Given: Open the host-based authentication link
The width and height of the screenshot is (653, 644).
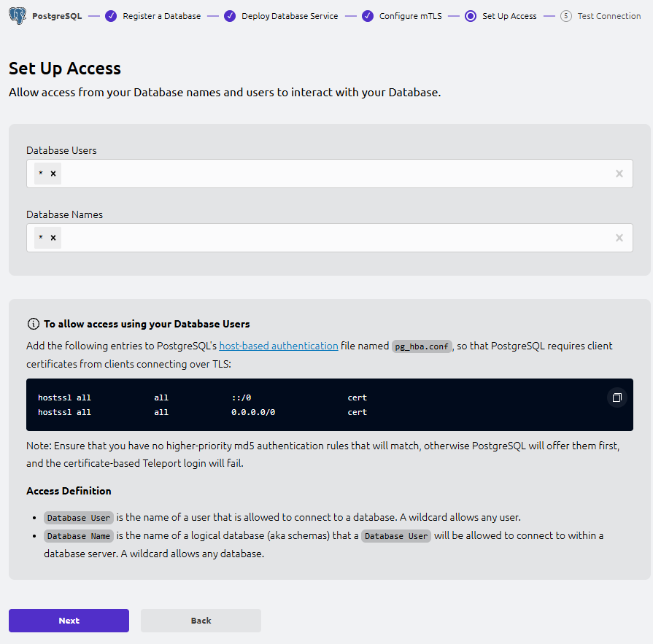Looking at the screenshot, I should tap(278, 346).
